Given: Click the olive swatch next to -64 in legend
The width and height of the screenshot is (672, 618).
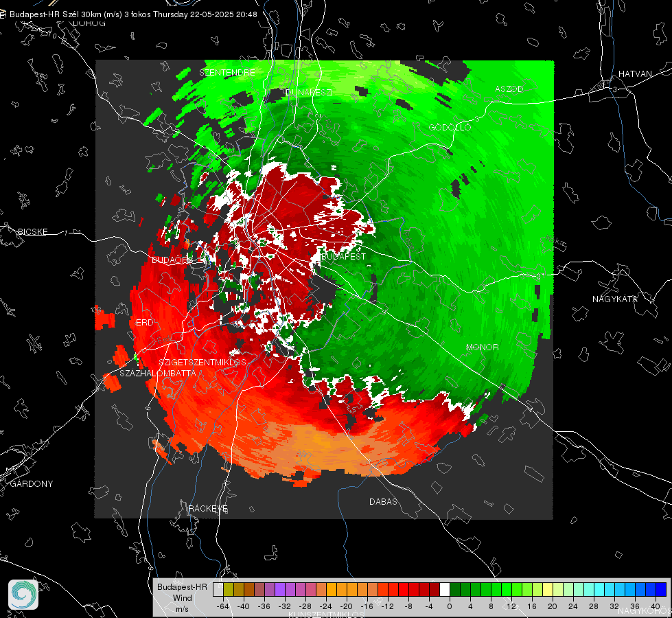Looking at the screenshot, I should coord(229,590).
